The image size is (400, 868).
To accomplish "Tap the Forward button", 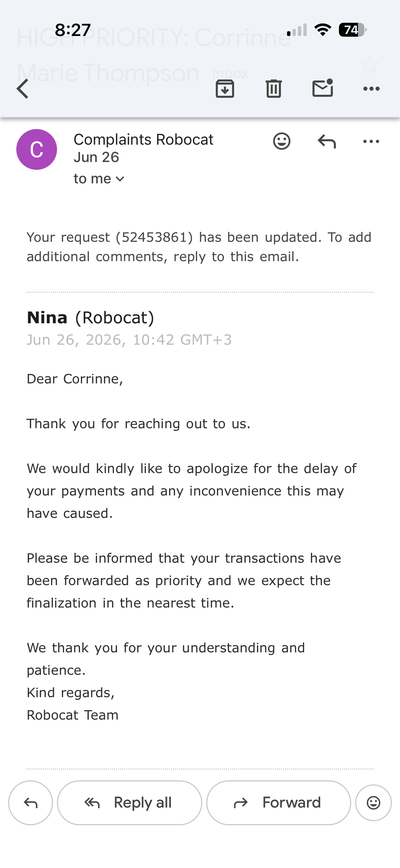I will click(x=279, y=803).
